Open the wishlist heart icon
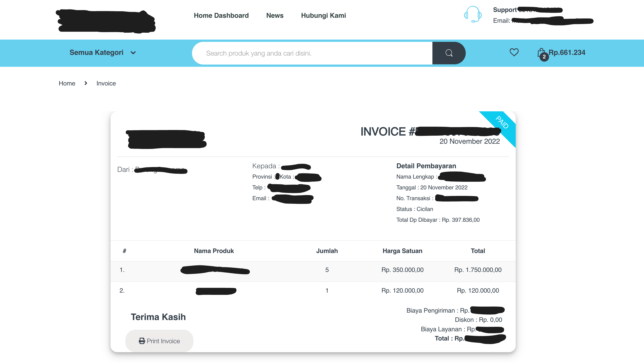 point(514,52)
